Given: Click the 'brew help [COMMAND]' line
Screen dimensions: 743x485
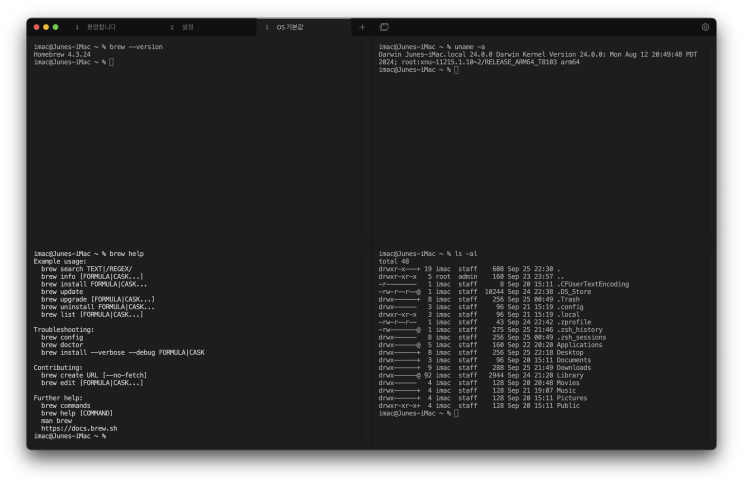Looking at the screenshot, I should point(77,413).
